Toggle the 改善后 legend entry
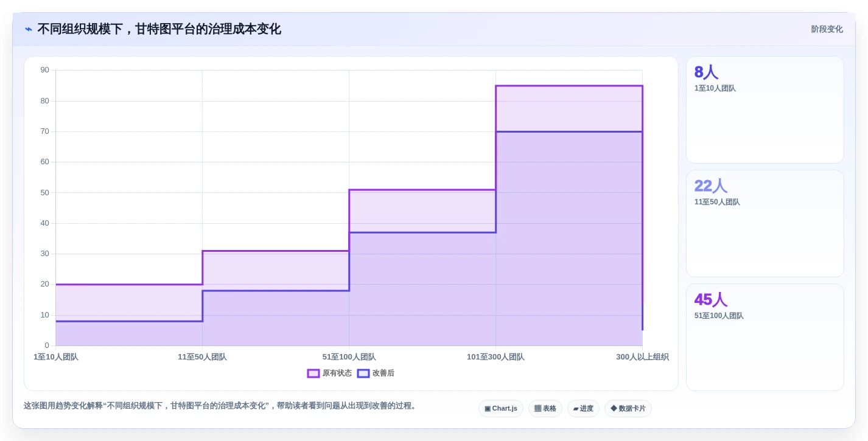This screenshot has height=441, width=868. point(376,373)
